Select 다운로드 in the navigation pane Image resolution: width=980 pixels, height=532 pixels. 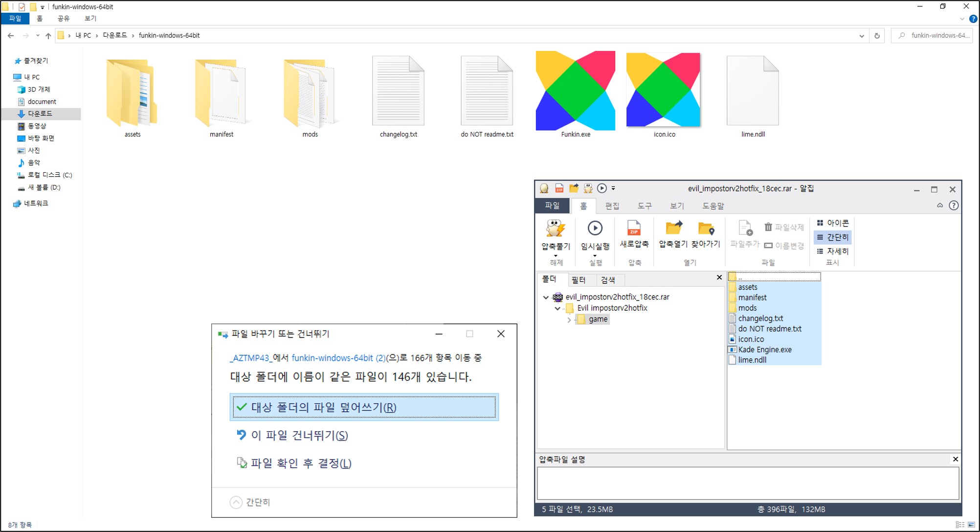click(40, 114)
